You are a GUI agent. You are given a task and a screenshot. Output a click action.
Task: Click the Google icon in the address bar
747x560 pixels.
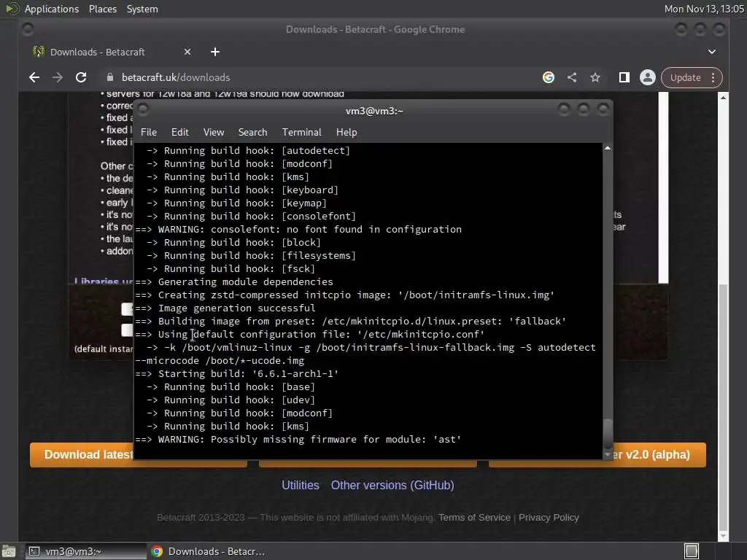549,77
